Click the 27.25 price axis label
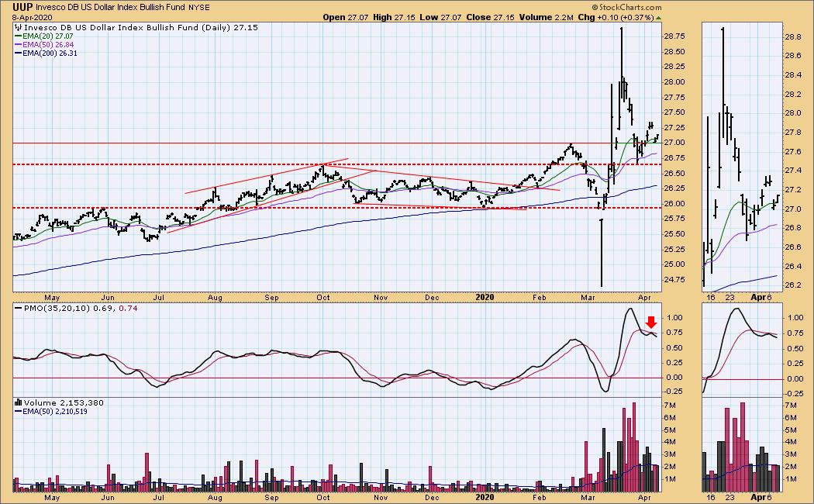 (674, 128)
